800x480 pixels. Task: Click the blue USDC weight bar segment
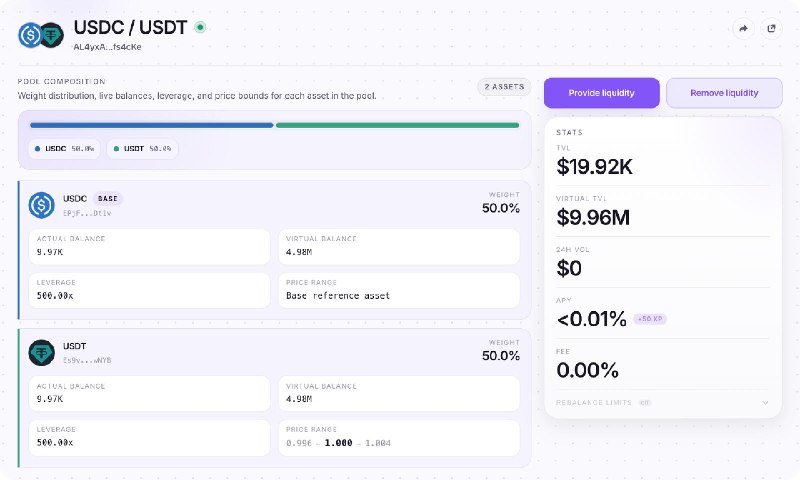(152, 125)
